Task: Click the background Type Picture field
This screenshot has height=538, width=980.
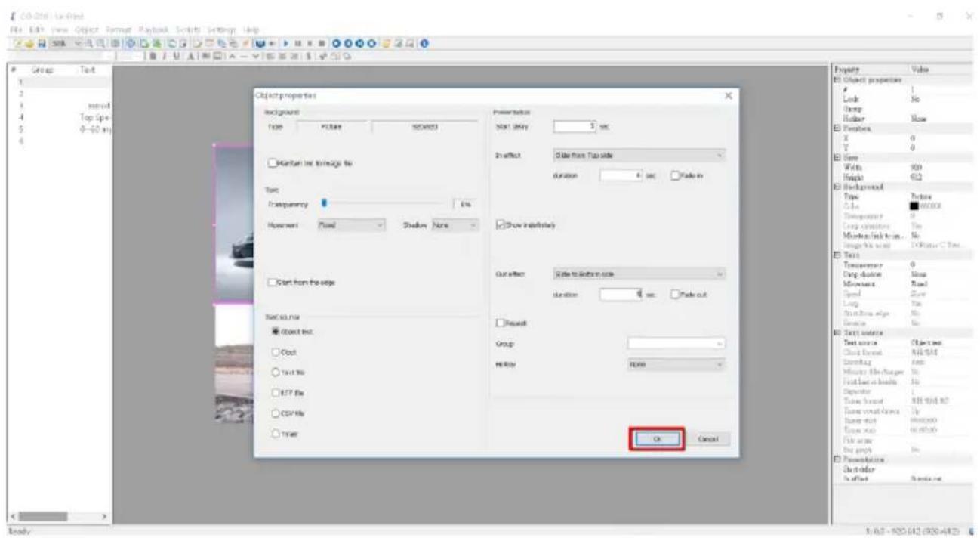Action: click(x=332, y=128)
